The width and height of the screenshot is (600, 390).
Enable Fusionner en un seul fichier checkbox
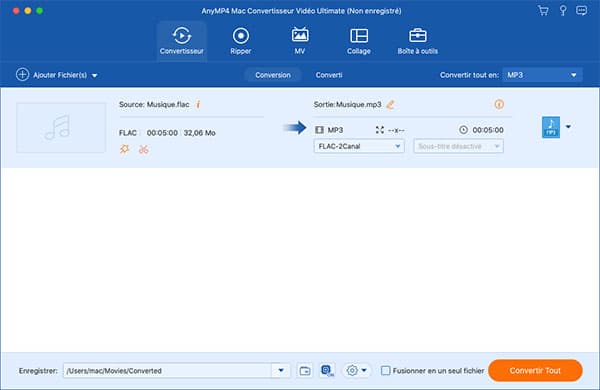(x=386, y=370)
